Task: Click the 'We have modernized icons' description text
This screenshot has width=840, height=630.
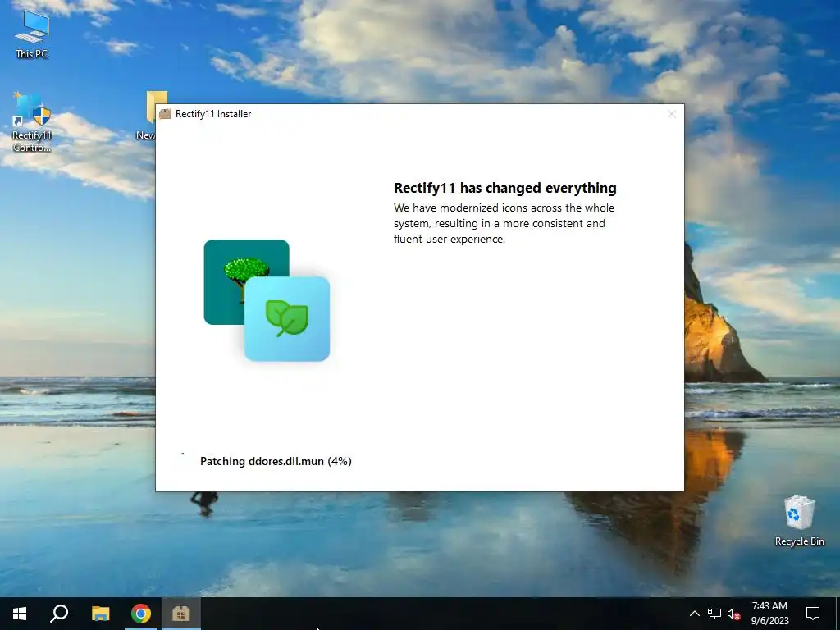Action: pyautogui.click(x=504, y=223)
